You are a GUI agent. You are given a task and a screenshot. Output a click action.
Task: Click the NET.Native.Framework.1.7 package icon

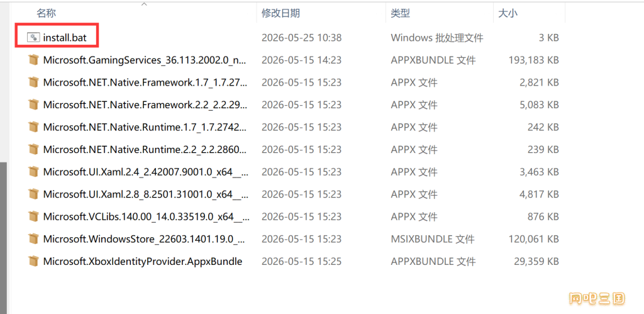(x=33, y=82)
